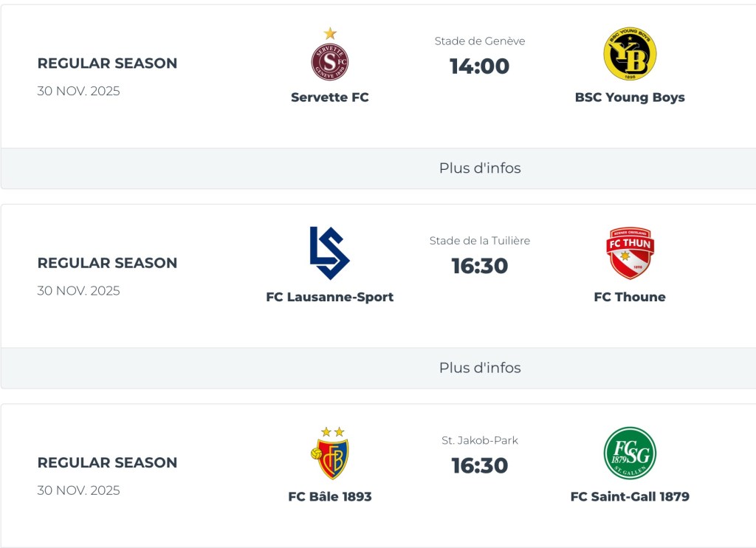
Task: Expand Plus d'infos for Servette match
Action: click(480, 168)
